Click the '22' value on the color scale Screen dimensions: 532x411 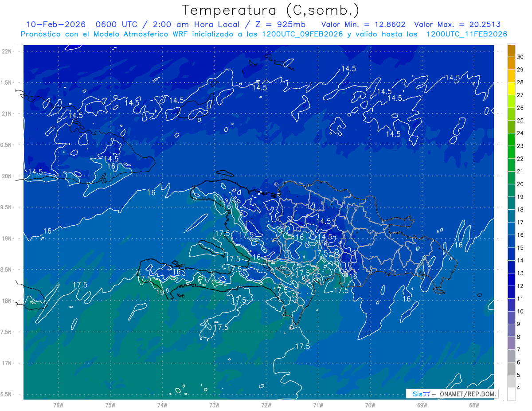pos(520,159)
